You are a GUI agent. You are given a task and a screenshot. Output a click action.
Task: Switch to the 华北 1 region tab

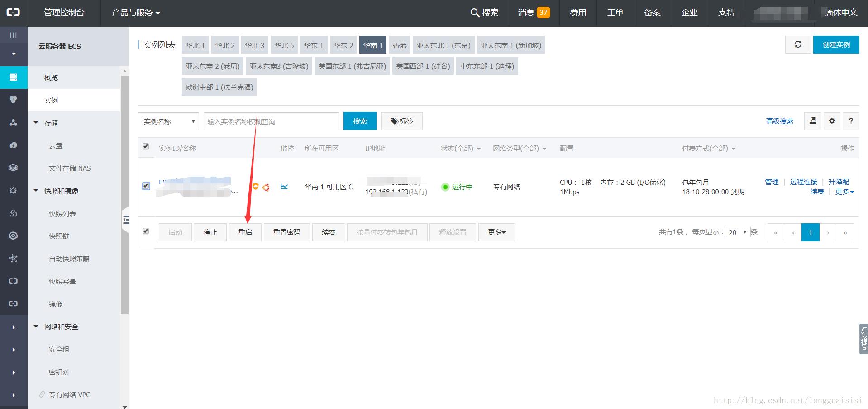(196, 45)
